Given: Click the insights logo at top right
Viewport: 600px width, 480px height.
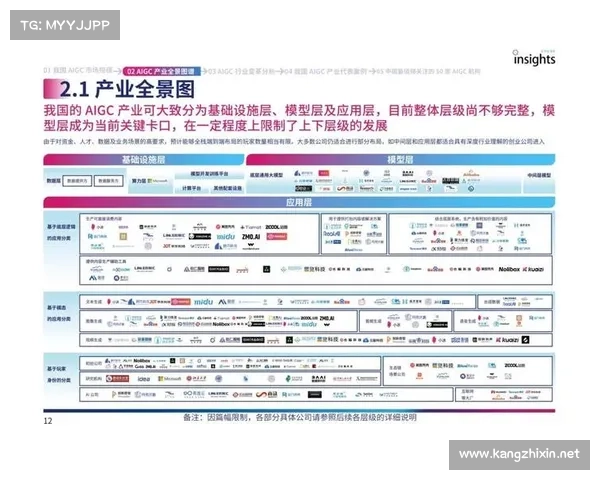Looking at the screenshot, I should click(534, 58).
